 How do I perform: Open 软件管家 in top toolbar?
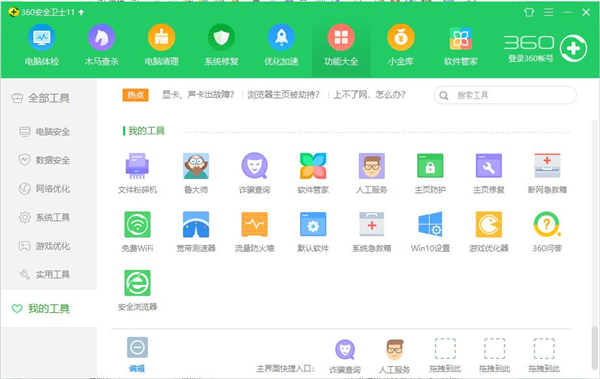tap(461, 45)
